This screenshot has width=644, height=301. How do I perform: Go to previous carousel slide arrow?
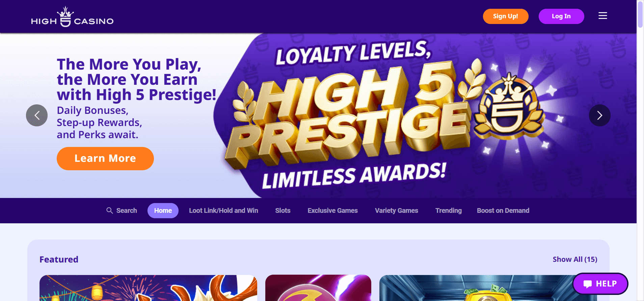click(37, 115)
